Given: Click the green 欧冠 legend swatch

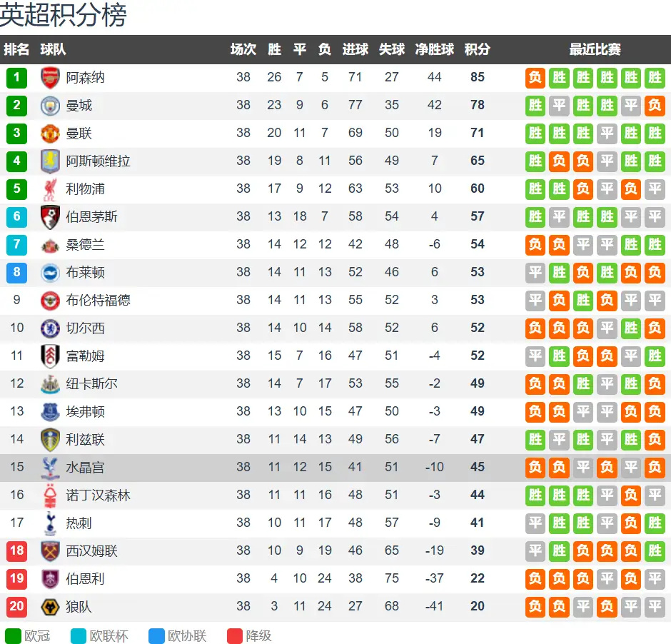Looking at the screenshot, I should pos(13,636).
